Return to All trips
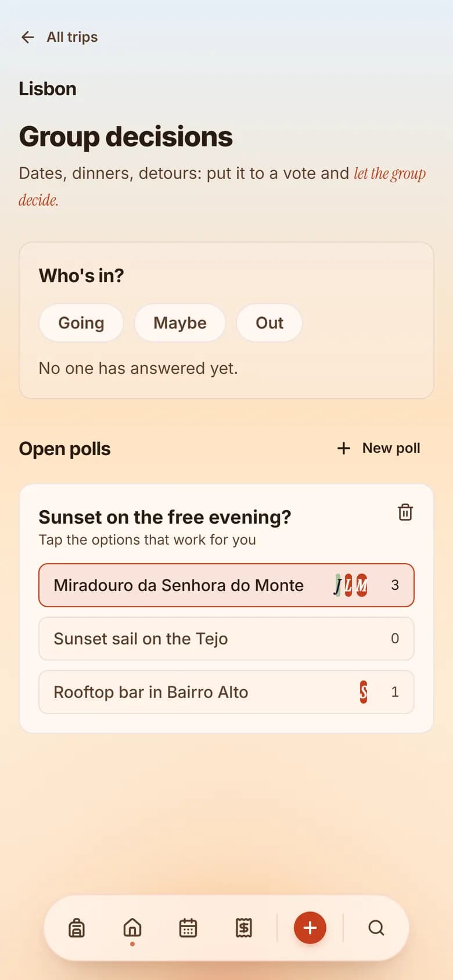 (x=72, y=37)
